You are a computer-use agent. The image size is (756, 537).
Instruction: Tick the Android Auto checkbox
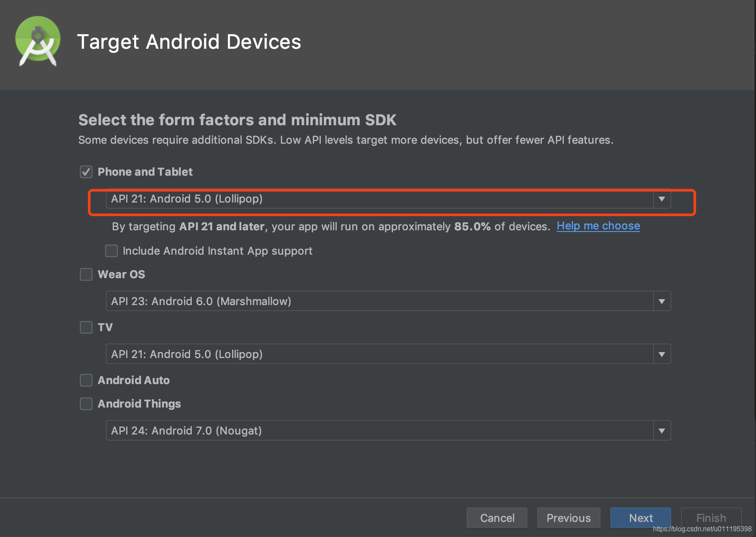point(86,380)
